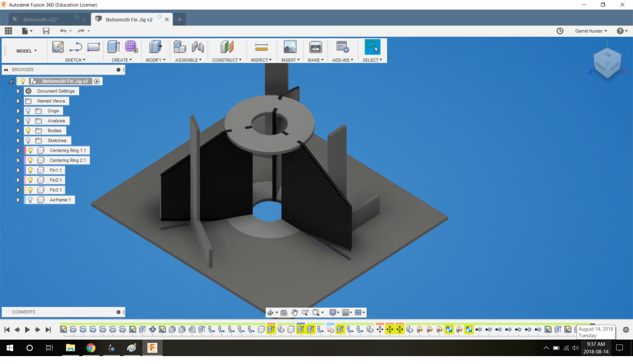Open the File menu dropdown

click(x=27, y=31)
